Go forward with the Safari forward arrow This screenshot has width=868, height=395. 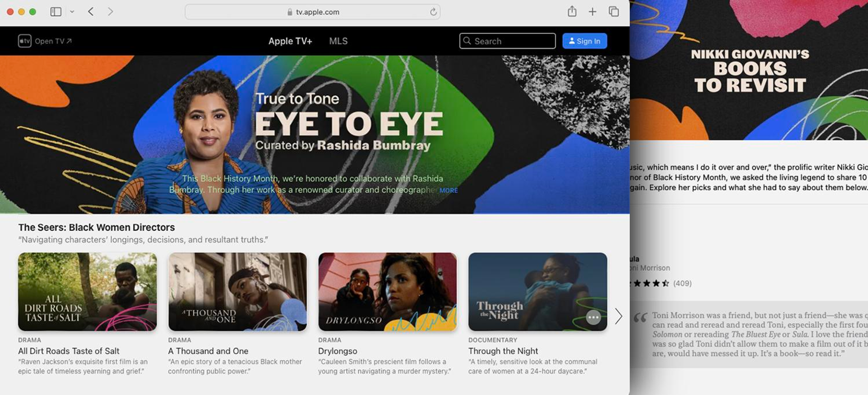[x=110, y=12]
